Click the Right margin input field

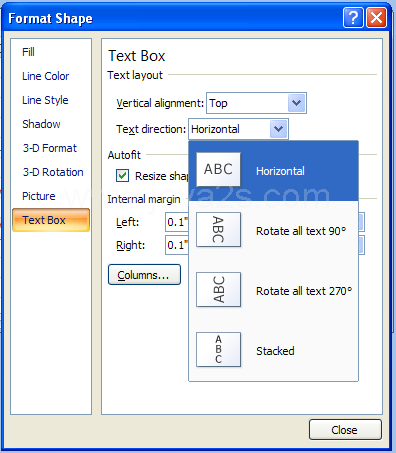[x=177, y=245]
